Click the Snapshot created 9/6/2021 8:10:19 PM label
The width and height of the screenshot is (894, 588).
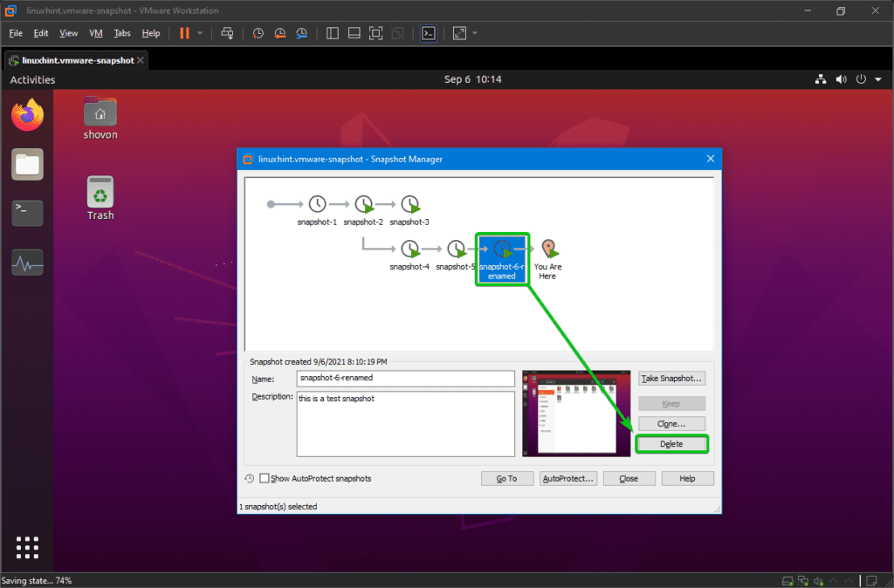pos(319,362)
